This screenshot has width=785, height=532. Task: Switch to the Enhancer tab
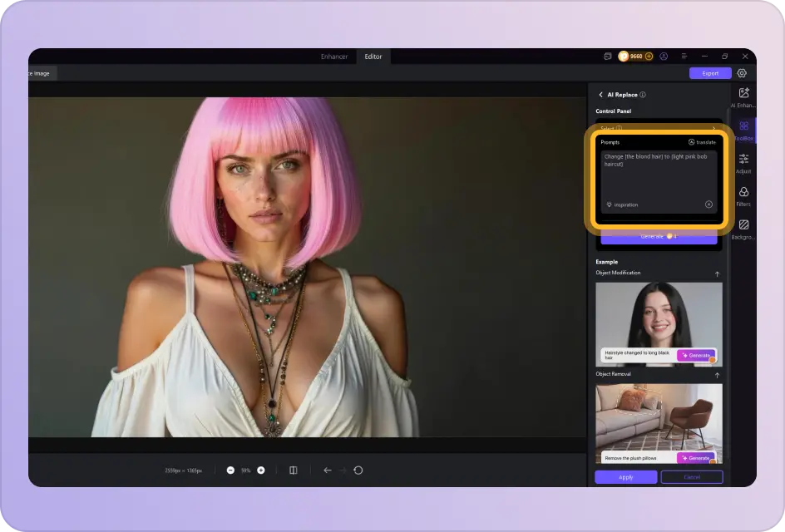[x=333, y=57]
